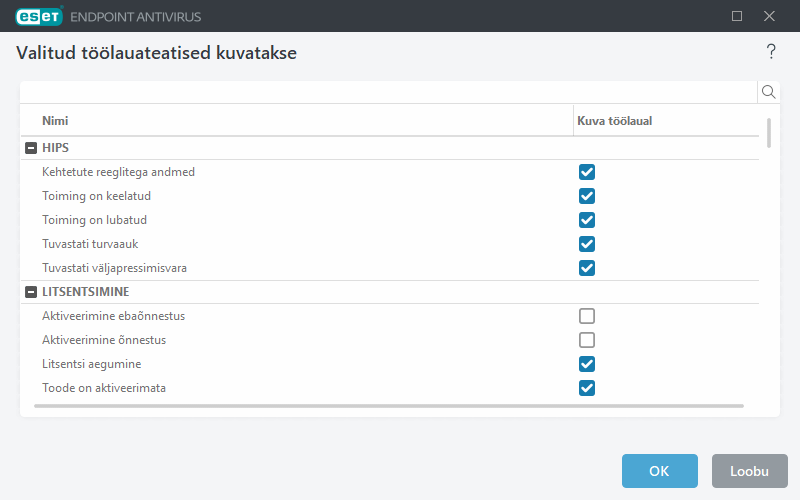This screenshot has height=500, width=800.
Task: Maximize the ESET window
Action: (737, 16)
